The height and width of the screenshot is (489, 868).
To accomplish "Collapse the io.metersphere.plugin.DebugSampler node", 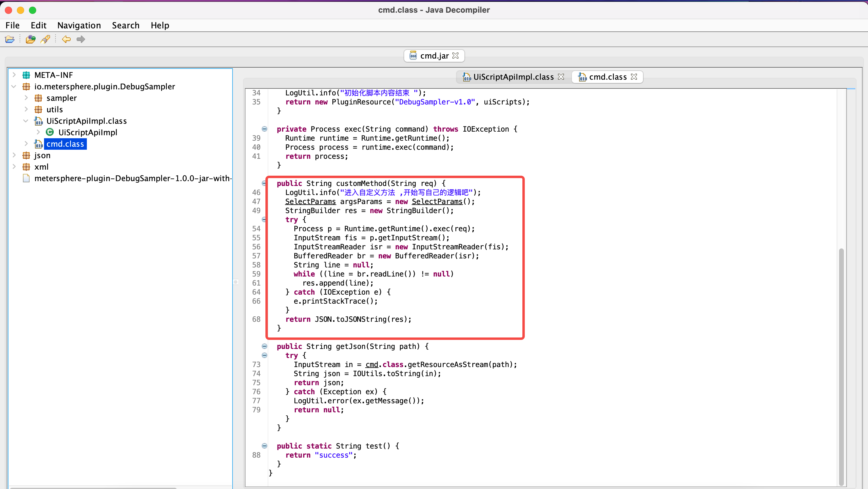I will tap(14, 86).
